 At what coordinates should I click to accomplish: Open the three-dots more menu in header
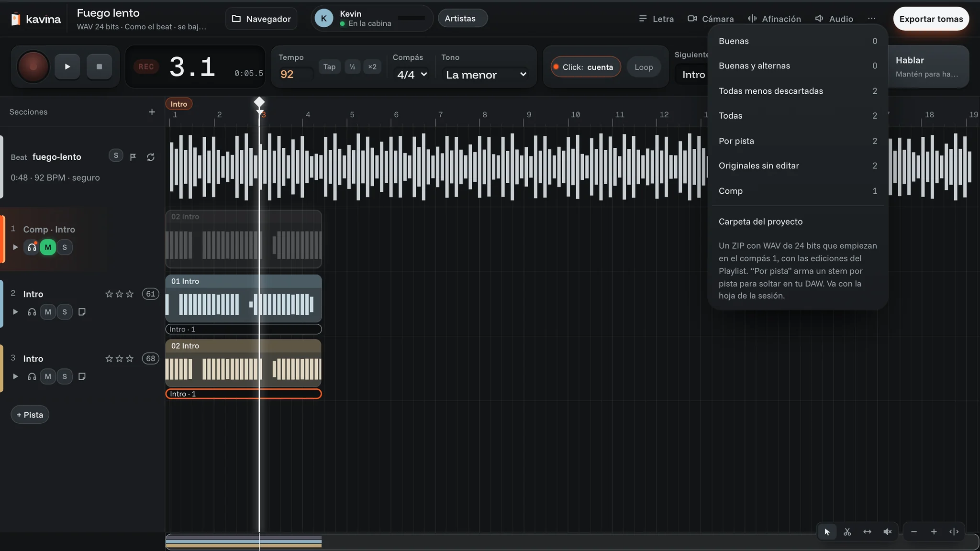click(871, 19)
